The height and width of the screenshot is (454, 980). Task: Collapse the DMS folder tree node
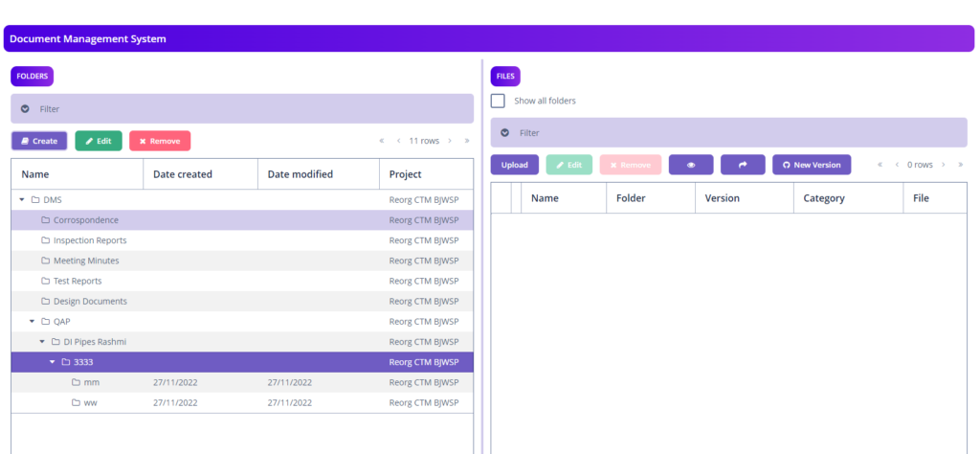(22, 200)
